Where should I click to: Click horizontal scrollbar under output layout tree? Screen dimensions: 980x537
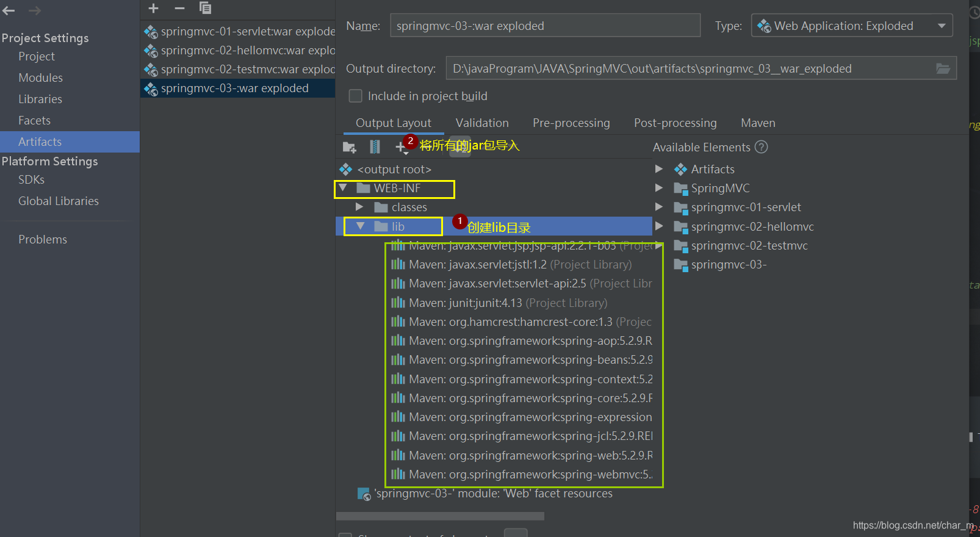(x=440, y=516)
